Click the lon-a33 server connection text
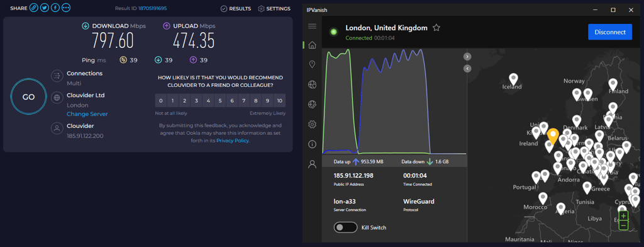The image size is (644, 247). [344, 201]
